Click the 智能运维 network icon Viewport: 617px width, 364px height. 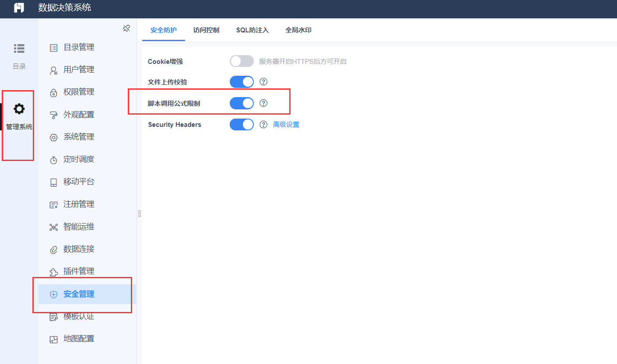pyautogui.click(x=54, y=227)
